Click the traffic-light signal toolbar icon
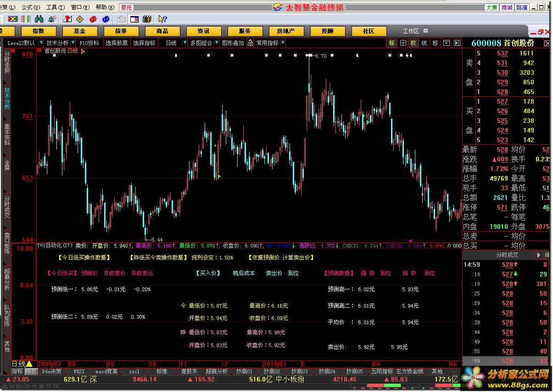The width and height of the screenshot is (553, 392). [13, 19]
